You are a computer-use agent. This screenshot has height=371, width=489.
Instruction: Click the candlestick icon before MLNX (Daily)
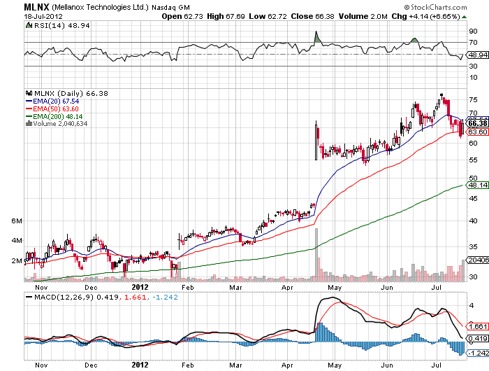[x=29, y=93]
